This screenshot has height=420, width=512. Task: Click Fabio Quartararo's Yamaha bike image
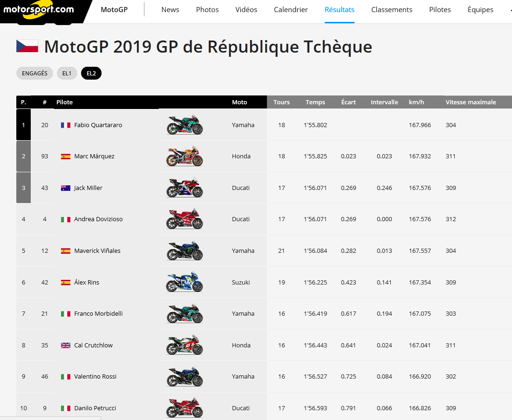(x=185, y=125)
